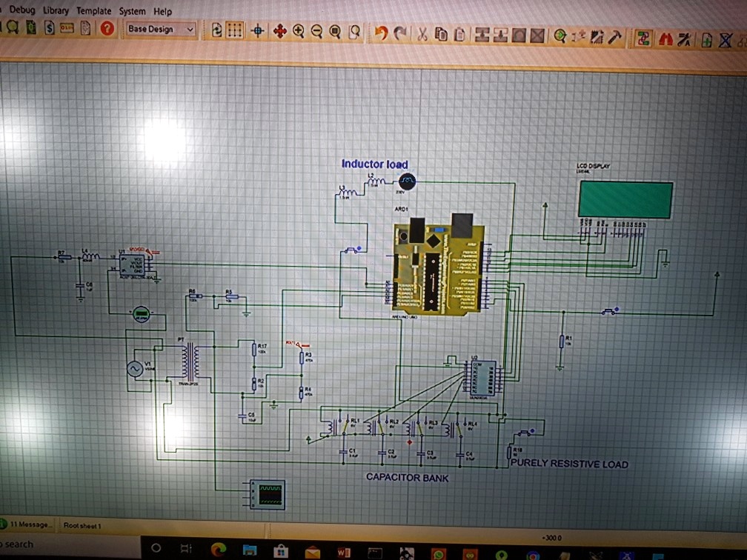Screen dimensions: 747x560
Task: Open the Library menu
Action: point(56,10)
